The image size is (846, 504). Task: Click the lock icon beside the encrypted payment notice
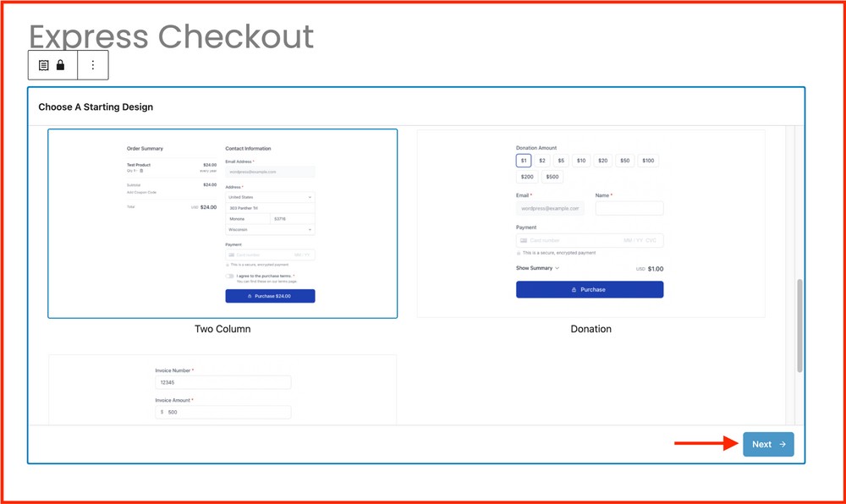[x=228, y=265]
